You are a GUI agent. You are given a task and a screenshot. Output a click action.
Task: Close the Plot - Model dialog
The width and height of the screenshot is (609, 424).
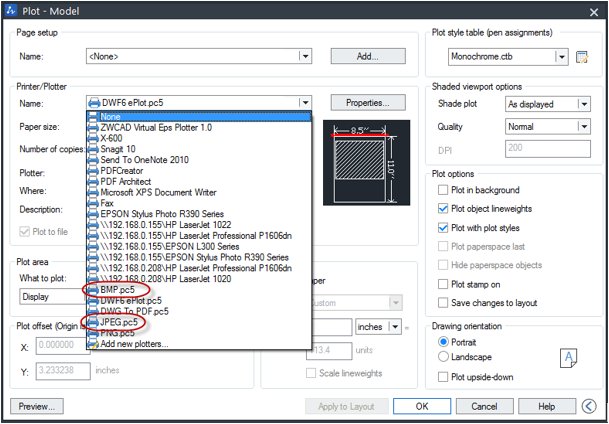(x=594, y=12)
